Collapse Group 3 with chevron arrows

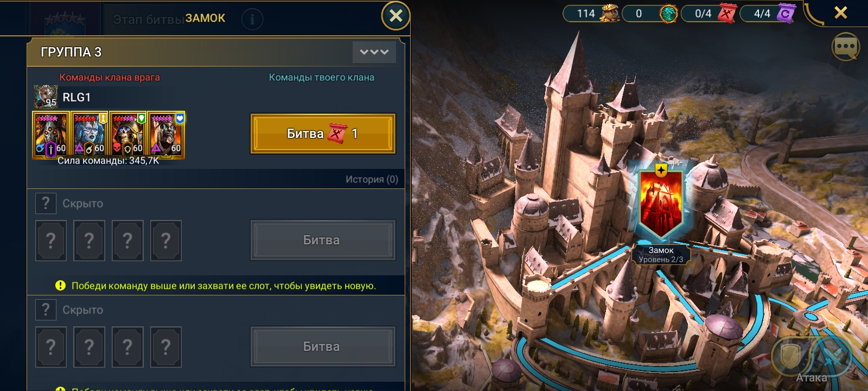(x=374, y=52)
